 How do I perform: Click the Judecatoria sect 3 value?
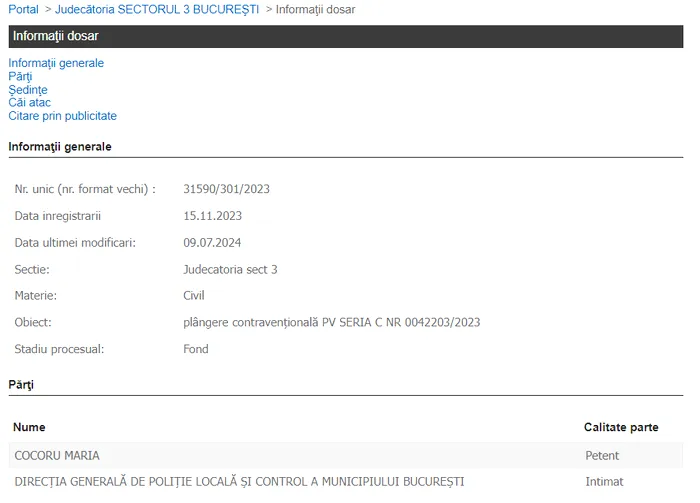[x=230, y=270]
